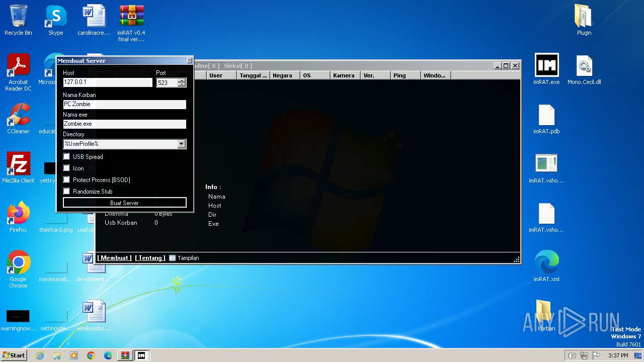Image resolution: width=644 pixels, height=362 pixels.
Task: Switch to WinRAR taskbar item
Action: pos(125,355)
